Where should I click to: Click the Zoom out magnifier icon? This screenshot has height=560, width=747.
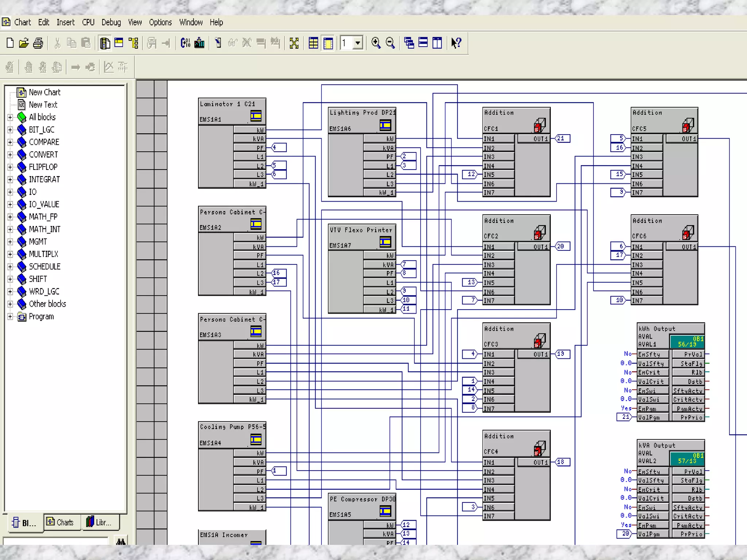pyautogui.click(x=390, y=43)
